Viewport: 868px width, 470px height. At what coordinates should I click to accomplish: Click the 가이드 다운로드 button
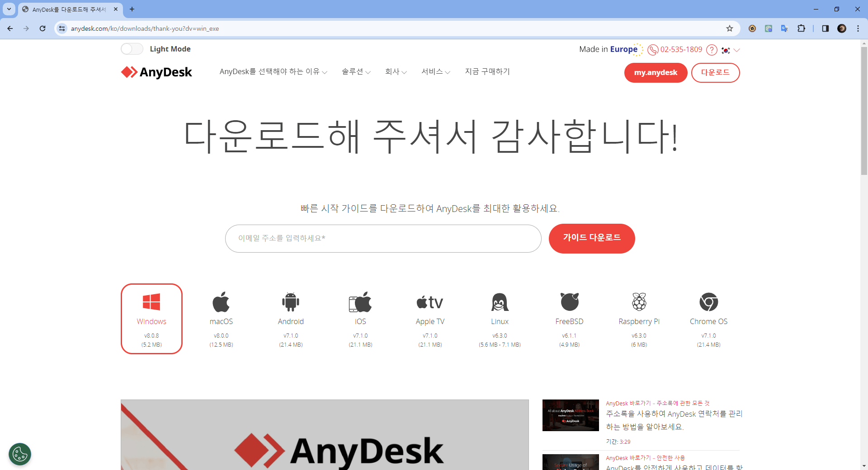coord(592,238)
